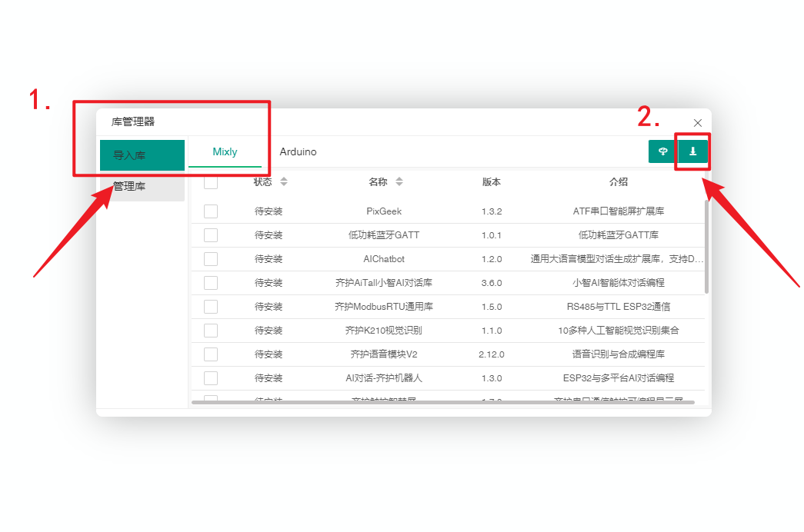Select the 管理库 sidebar item

pyautogui.click(x=142, y=186)
